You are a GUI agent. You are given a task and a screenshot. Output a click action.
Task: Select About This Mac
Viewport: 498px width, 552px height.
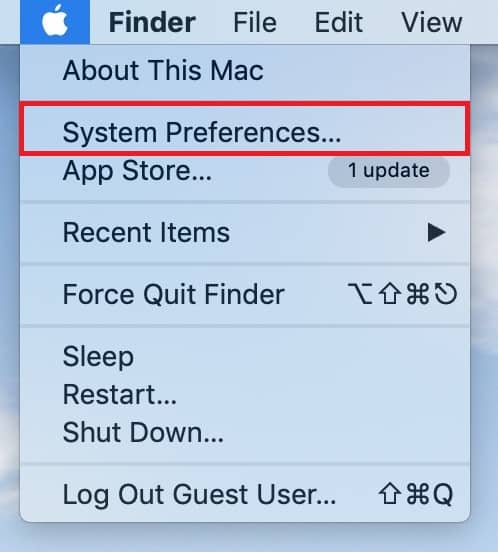[x=245, y=70]
